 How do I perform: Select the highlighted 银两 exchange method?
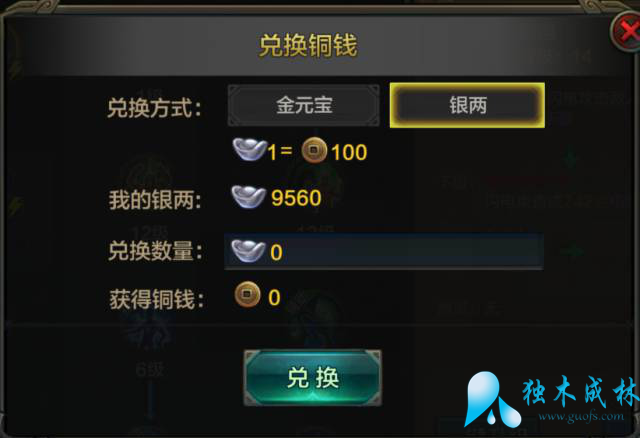click(x=467, y=105)
